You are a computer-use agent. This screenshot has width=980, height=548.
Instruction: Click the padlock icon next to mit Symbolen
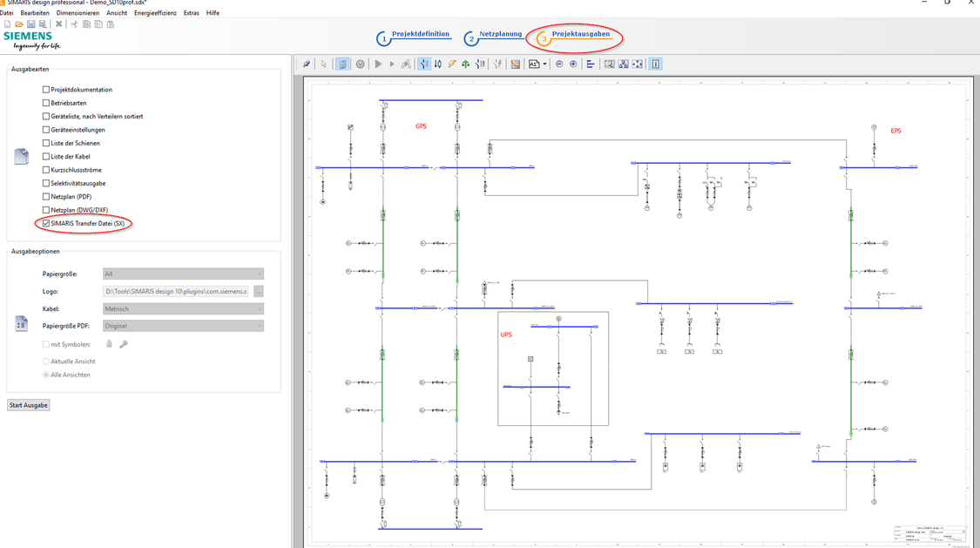tap(111, 343)
